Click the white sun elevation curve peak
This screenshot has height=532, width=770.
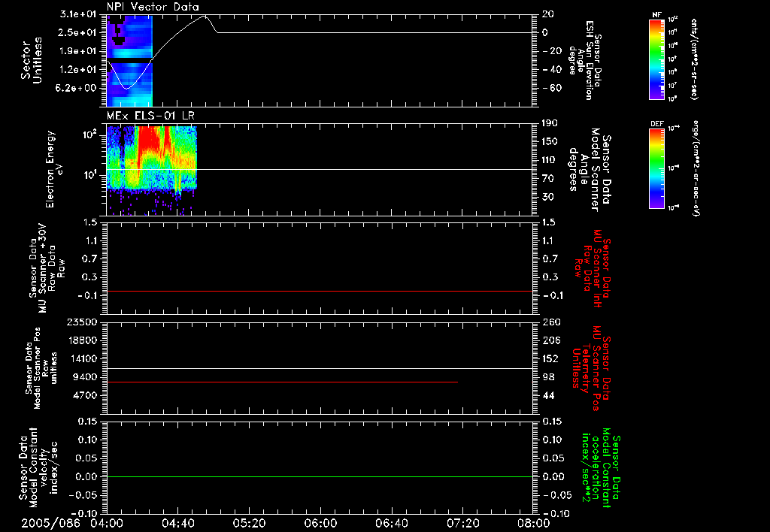205,17
